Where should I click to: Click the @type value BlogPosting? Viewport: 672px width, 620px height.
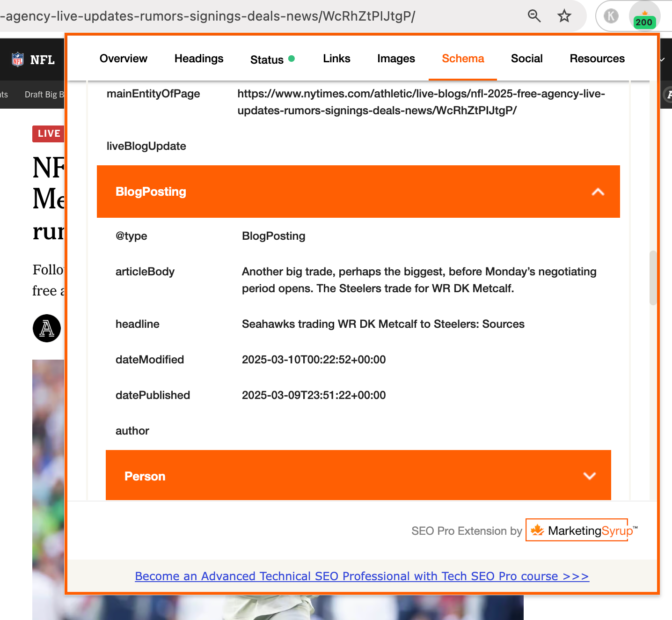tap(273, 236)
